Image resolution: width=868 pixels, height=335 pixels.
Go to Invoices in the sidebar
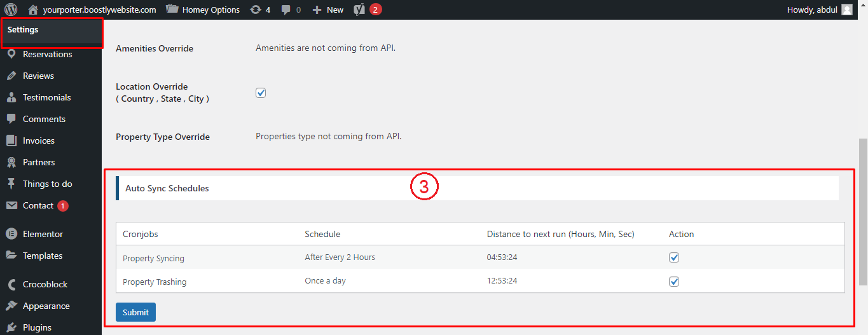pyautogui.click(x=39, y=140)
